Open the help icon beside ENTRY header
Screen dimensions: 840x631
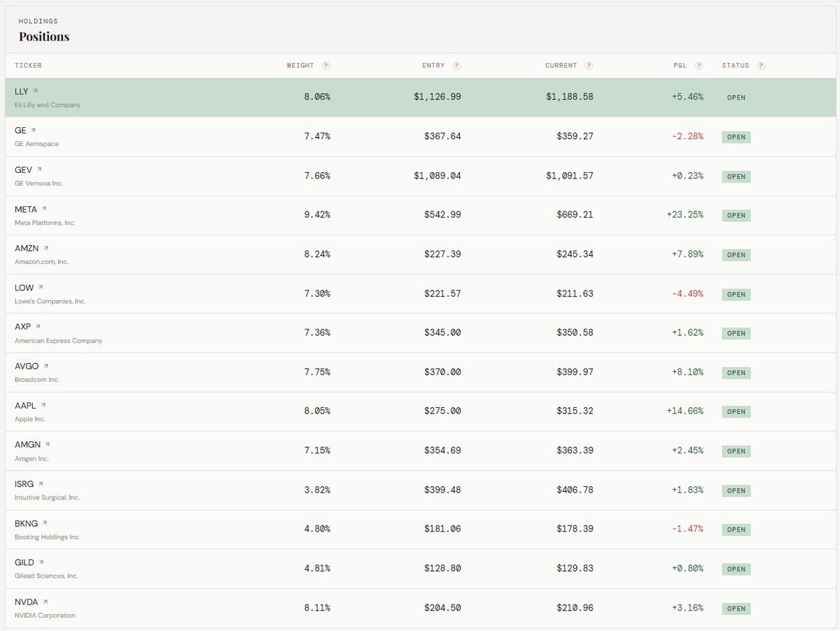456,66
